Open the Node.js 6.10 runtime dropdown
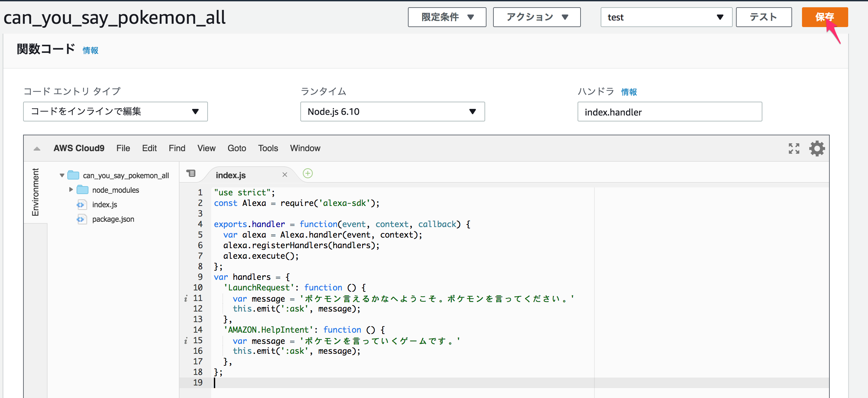Viewport: 868px width, 398px height. coord(392,112)
